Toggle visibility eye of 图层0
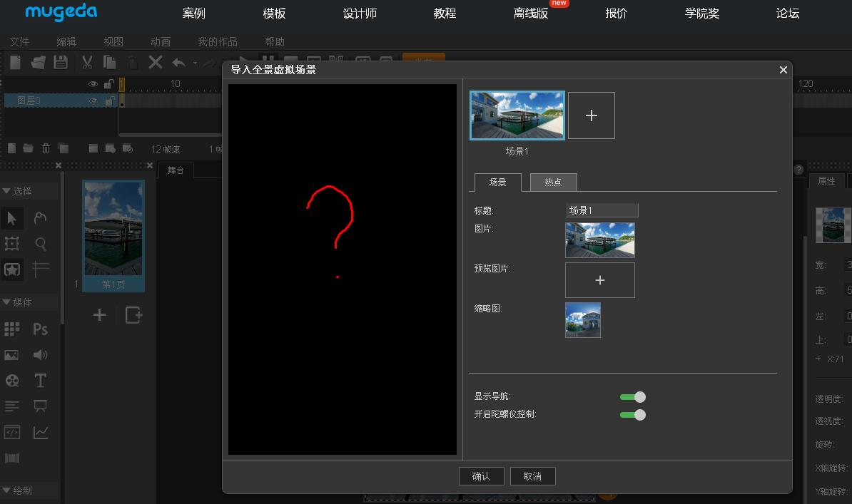The width and height of the screenshot is (852, 504). (93, 101)
